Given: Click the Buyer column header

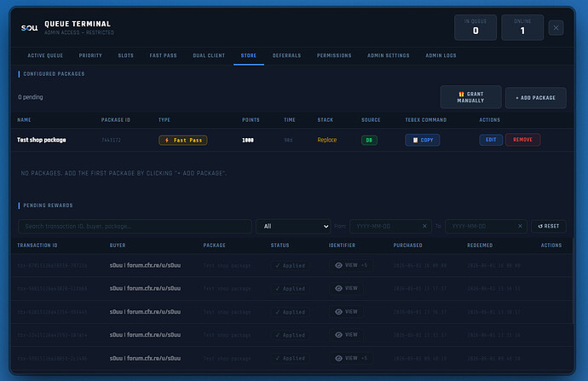Looking at the screenshot, I should point(118,245).
